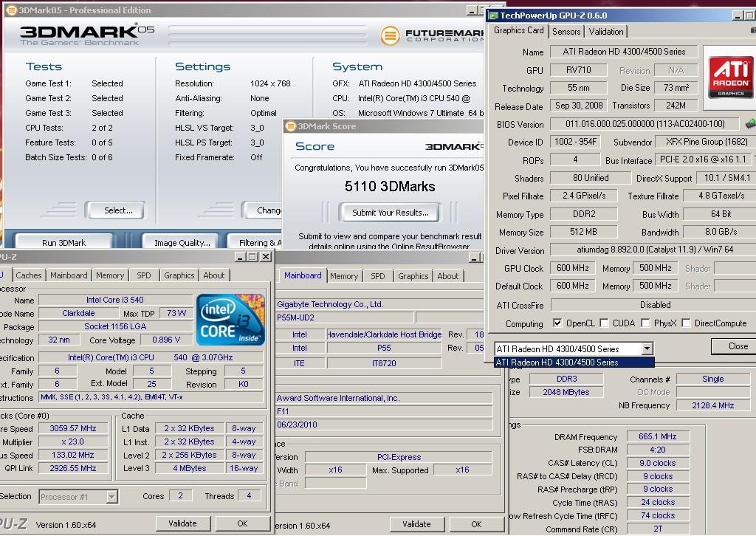Open the SPD tab in the CPU-Z processor window
756x536 pixels.
[x=143, y=275]
